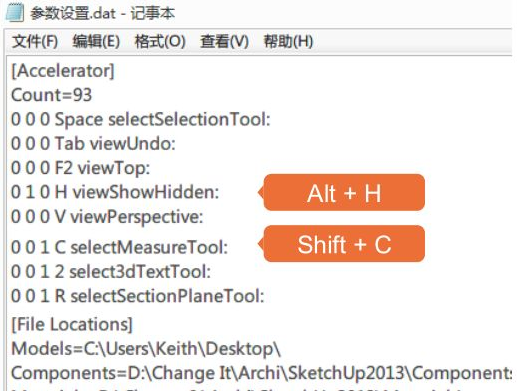Screen dimensions: 524x391
Task: Click the Alt + H orange callout
Action: click(x=342, y=192)
